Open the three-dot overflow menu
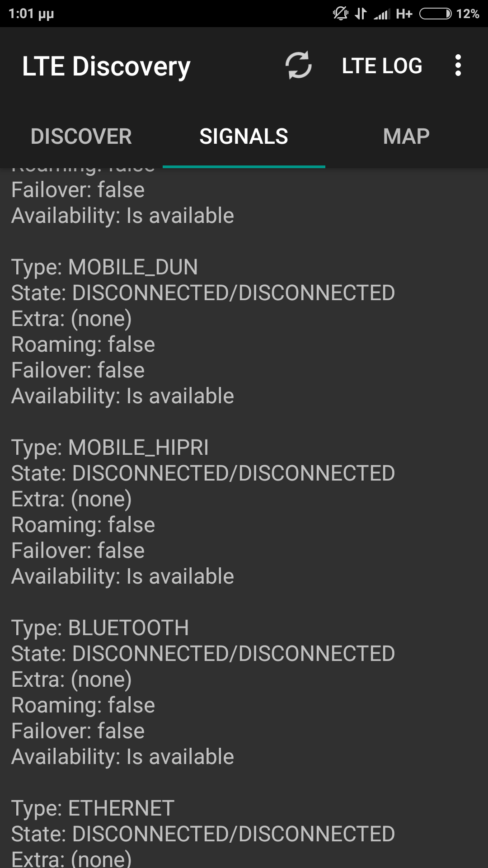This screenshot has width=488, height=868. 458,66
